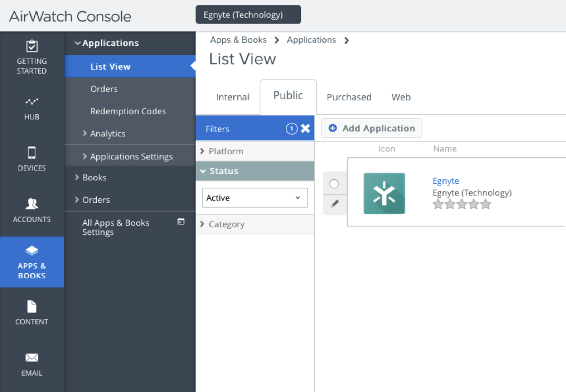Click the Name column header
Viewport: 566px width, 392px height.
(445, 148)
